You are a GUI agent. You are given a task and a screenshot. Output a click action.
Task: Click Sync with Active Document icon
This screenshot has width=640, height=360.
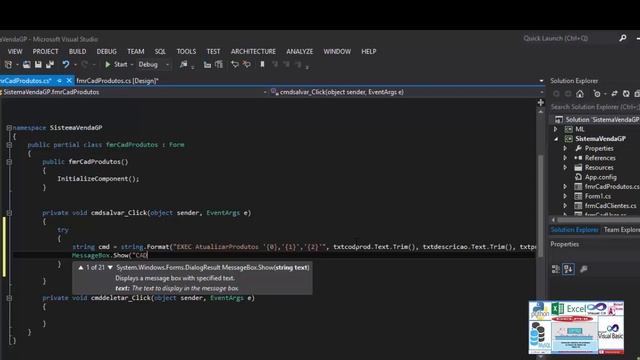[614, 94]
